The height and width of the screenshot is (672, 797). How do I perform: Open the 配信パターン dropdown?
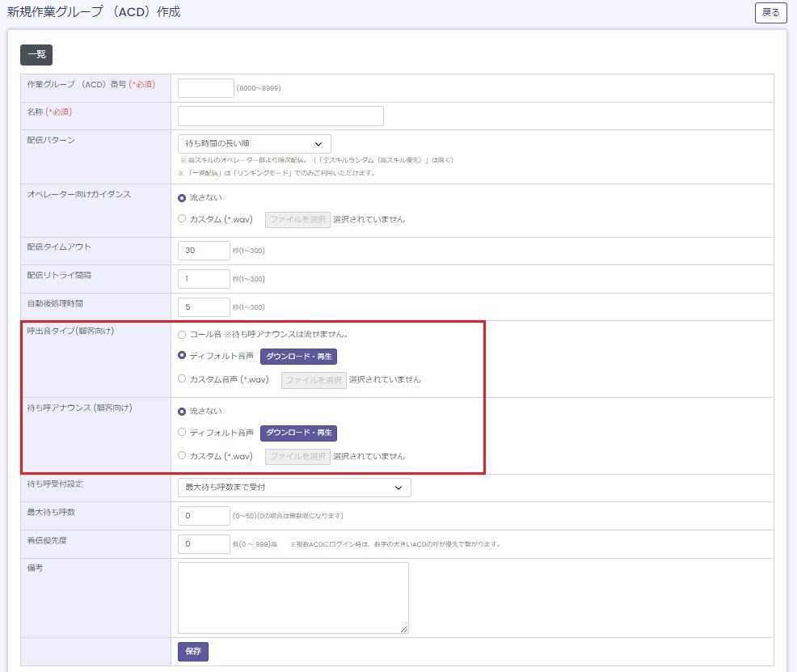(254, 144)
